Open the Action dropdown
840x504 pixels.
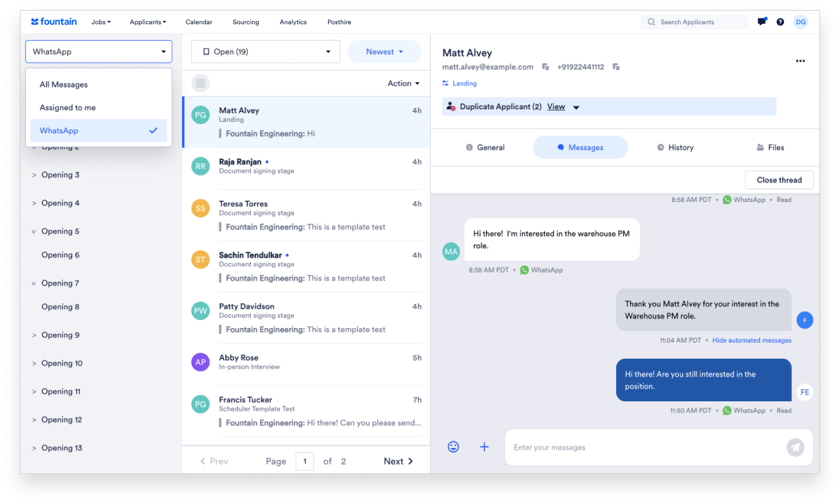[x=404, y=83]
